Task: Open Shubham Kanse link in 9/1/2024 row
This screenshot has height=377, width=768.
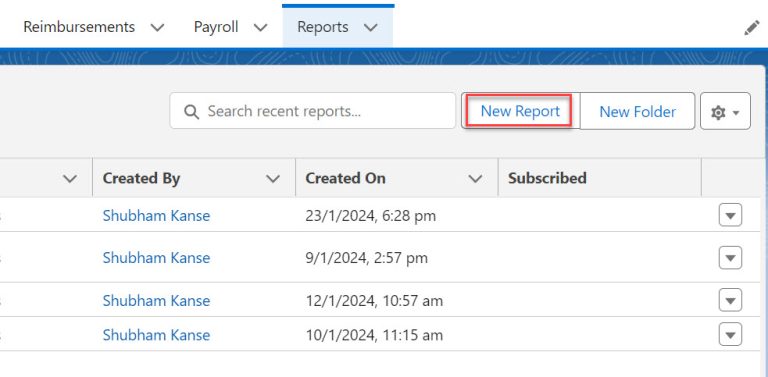Action: (156, 258)
